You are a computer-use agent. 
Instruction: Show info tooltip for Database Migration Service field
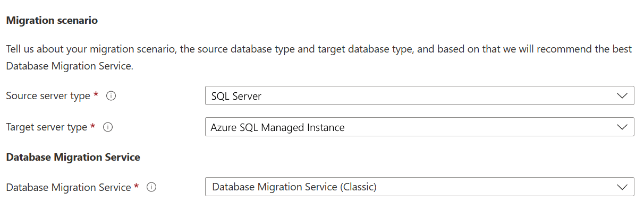pos(151,187)
